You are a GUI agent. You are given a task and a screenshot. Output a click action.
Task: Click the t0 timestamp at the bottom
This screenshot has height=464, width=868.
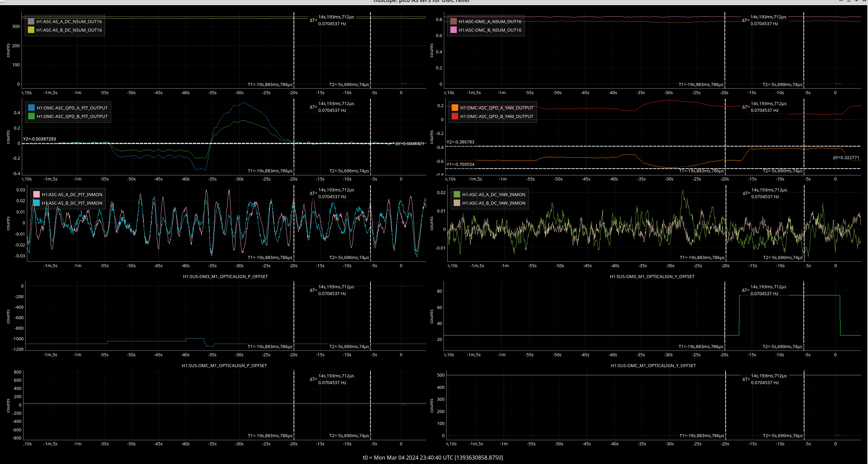433,458
